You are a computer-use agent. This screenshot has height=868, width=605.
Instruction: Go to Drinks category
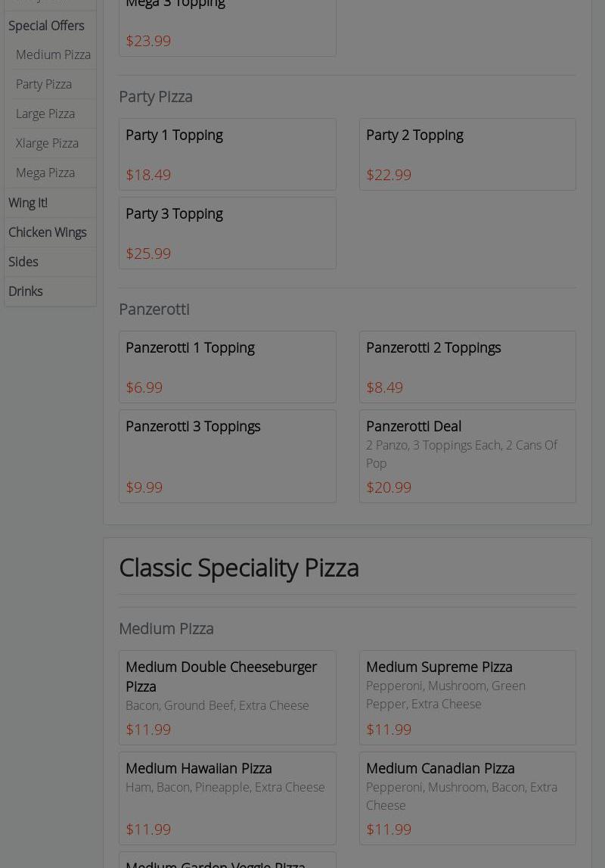tap(26, 291)
